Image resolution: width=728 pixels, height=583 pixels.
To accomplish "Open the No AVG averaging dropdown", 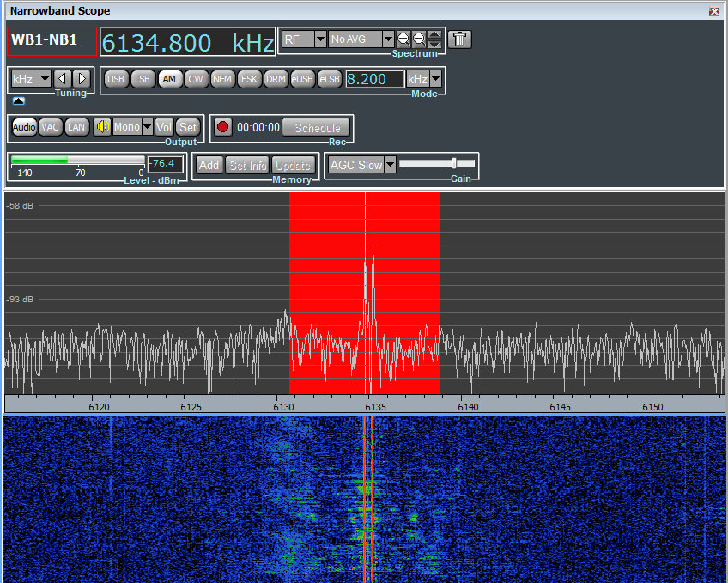I will point(389,39).
